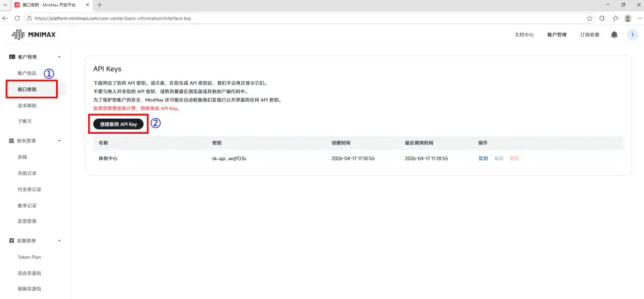Open the browser more options menu
644x299 pixels.
coord(638,19)
